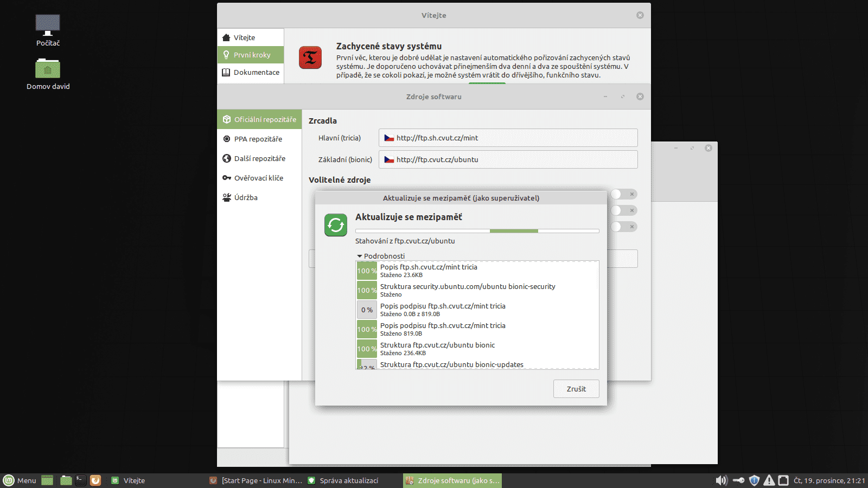Viewport: 868px width, 488px height.
Task: Select Další repozitáře in Zdroje softwaru
Action: (259, 158)
